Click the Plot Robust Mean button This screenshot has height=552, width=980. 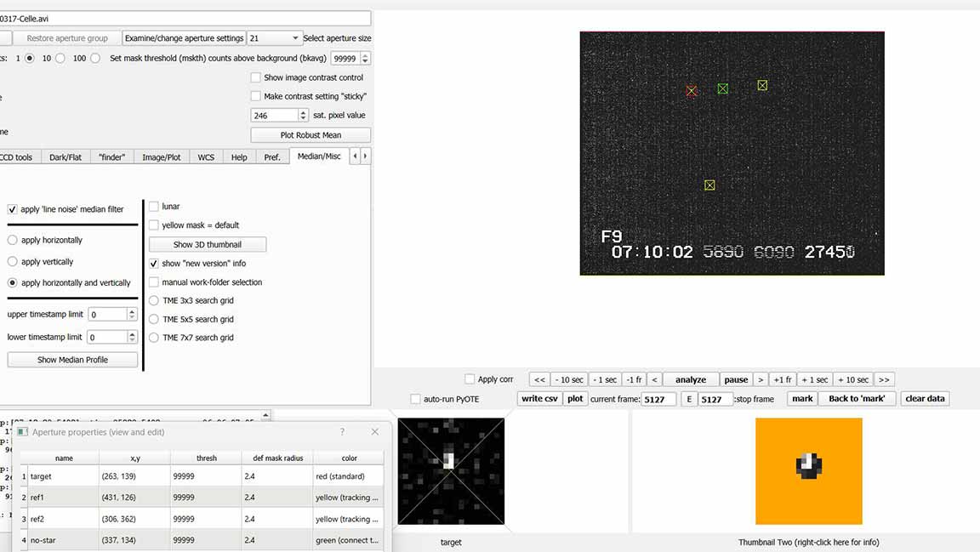(x=311, y=135)
